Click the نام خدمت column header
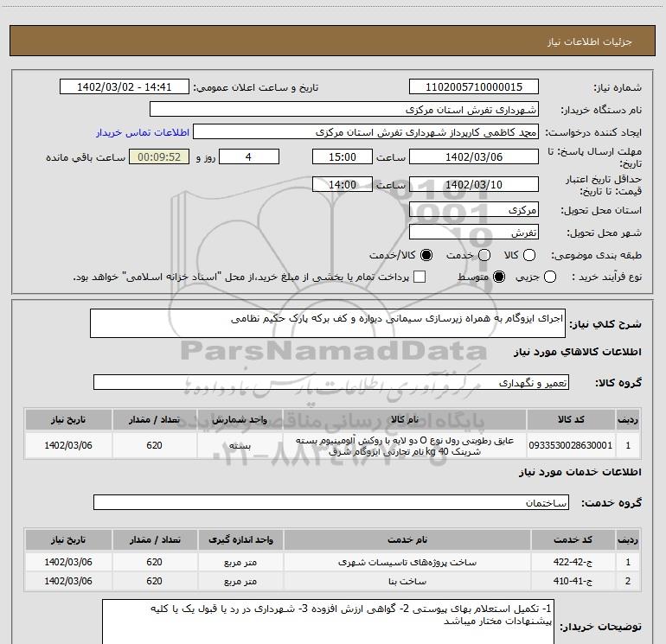666x644 pixels. 407,539
